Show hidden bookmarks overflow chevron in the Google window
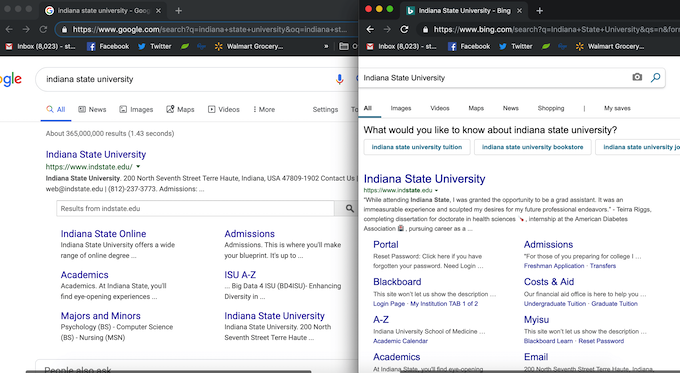Screen dimensions: 680x373 click(x=326, y=46)
